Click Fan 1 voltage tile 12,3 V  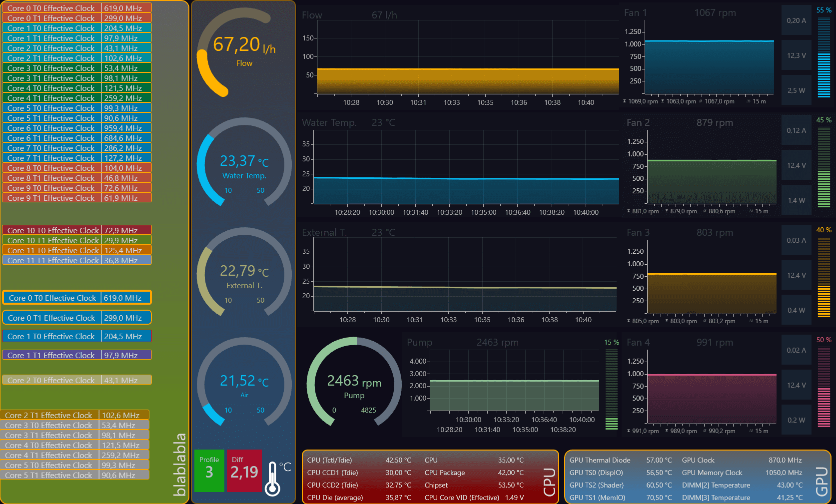coord(796,55)
